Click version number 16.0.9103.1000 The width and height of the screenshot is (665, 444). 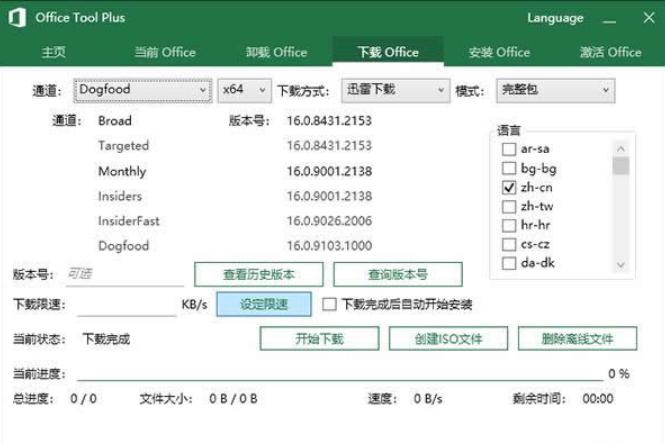pyautogui.click(x=330, y=246)
